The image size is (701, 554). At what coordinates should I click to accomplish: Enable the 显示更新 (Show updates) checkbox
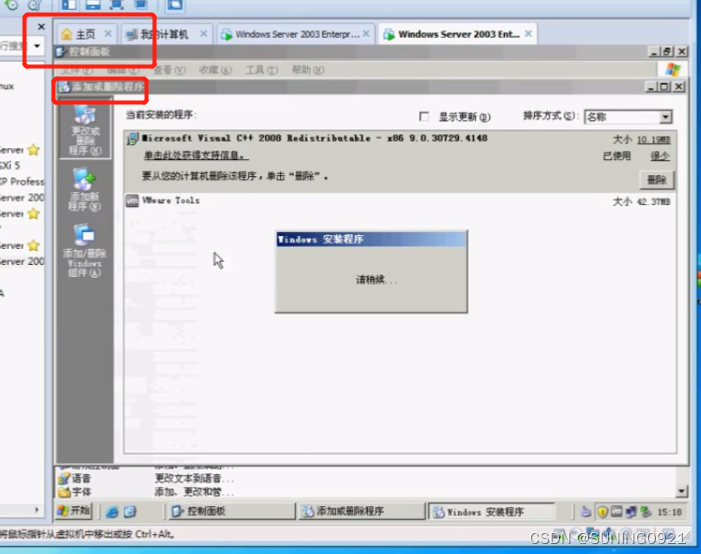click(x=424, y=117)
